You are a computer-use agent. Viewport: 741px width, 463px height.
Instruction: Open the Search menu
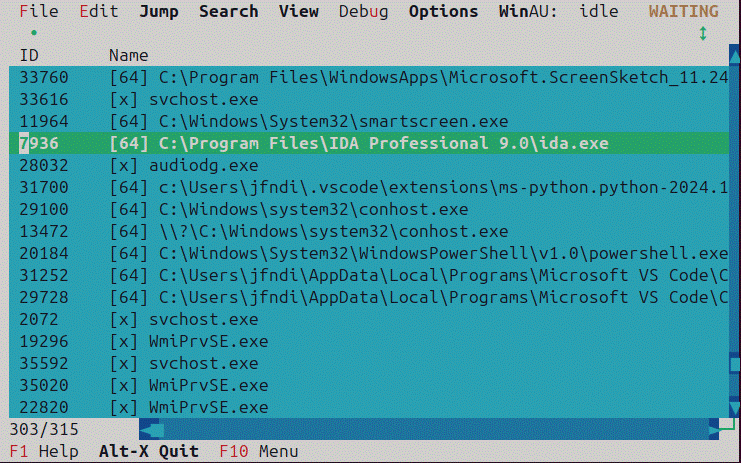tap(228, 12)
